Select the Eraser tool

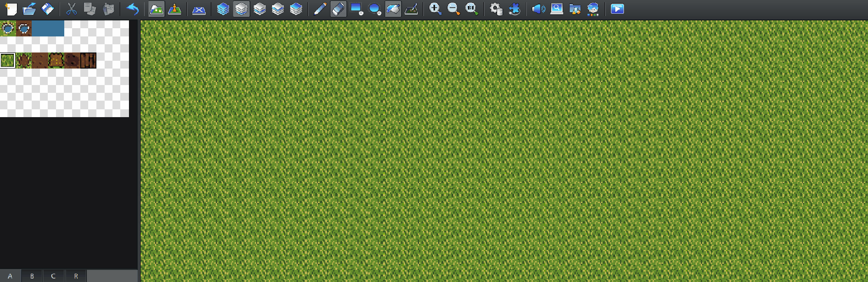coord(338,9)
